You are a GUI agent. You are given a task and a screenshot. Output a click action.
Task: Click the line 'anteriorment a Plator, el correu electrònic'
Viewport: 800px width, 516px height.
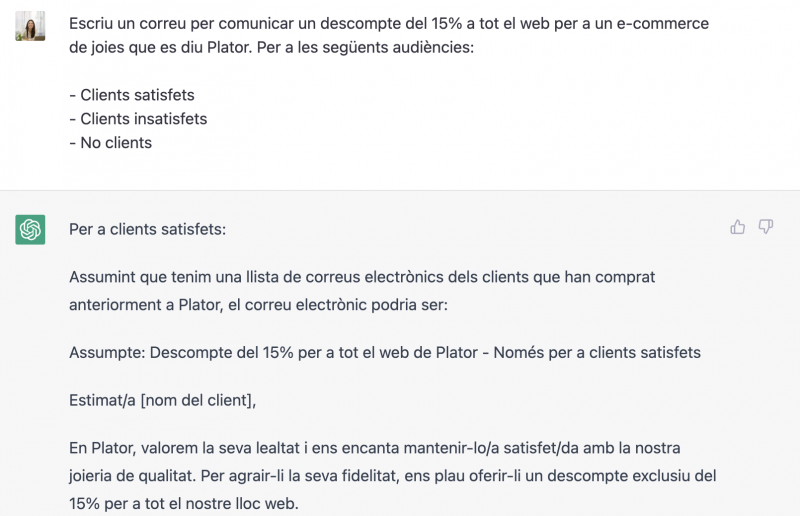point(258,305)
